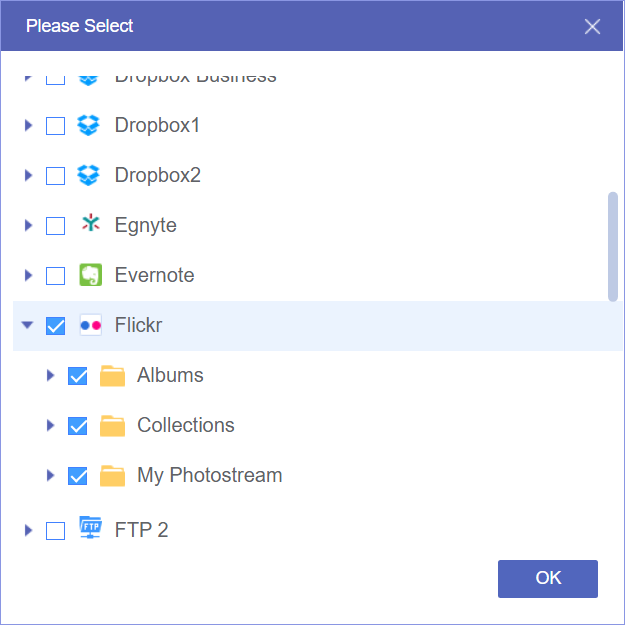Click the vertical scrollbar thumb

tap(613, 246)
